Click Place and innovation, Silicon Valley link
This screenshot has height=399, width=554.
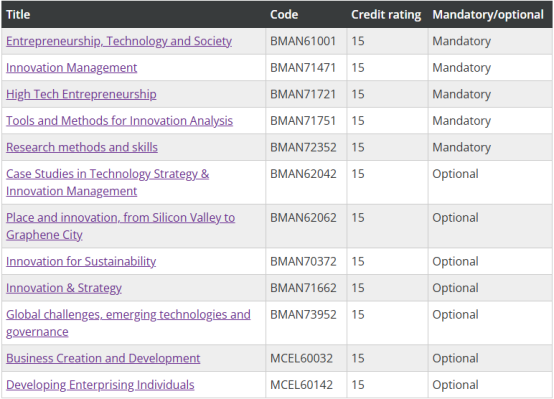pos(120,226)
